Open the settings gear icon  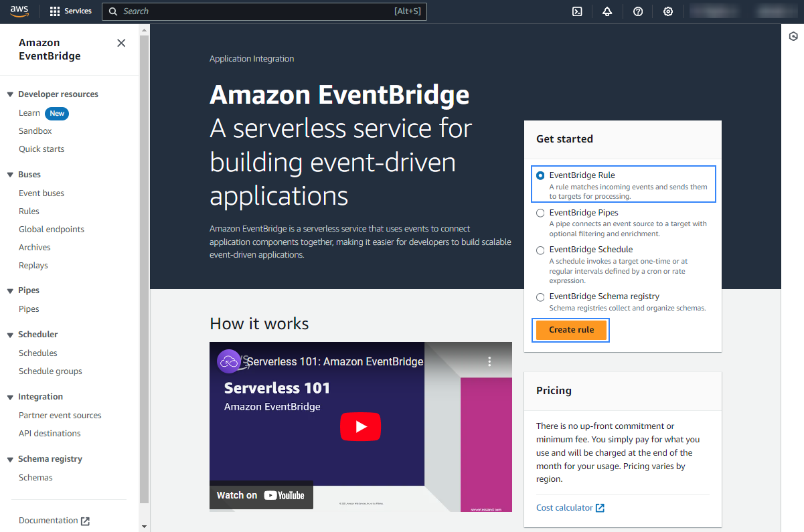[667, 11]
